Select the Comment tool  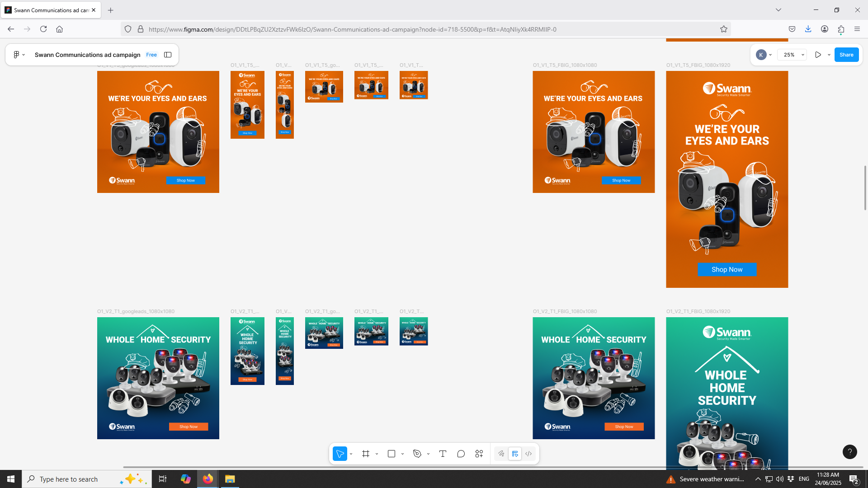click(x=461, y=454)
